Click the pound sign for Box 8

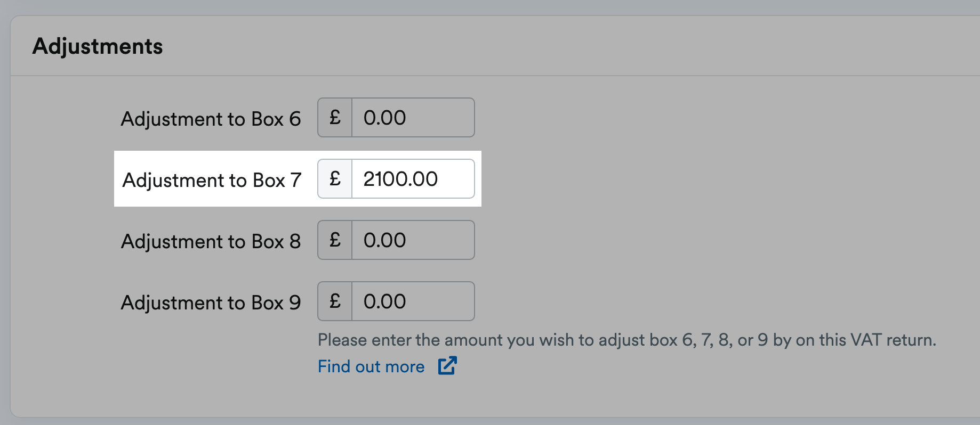(x=335, y=240)
